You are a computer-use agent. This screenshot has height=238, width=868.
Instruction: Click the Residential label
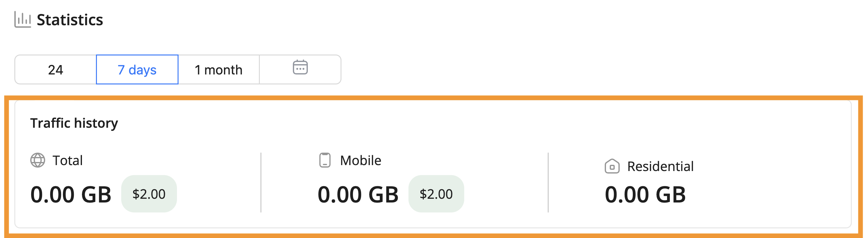[660, 167]
